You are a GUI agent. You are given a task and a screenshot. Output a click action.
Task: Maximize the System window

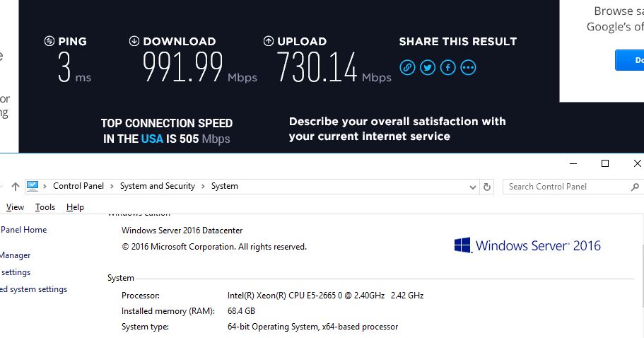(x=604, y=163)
